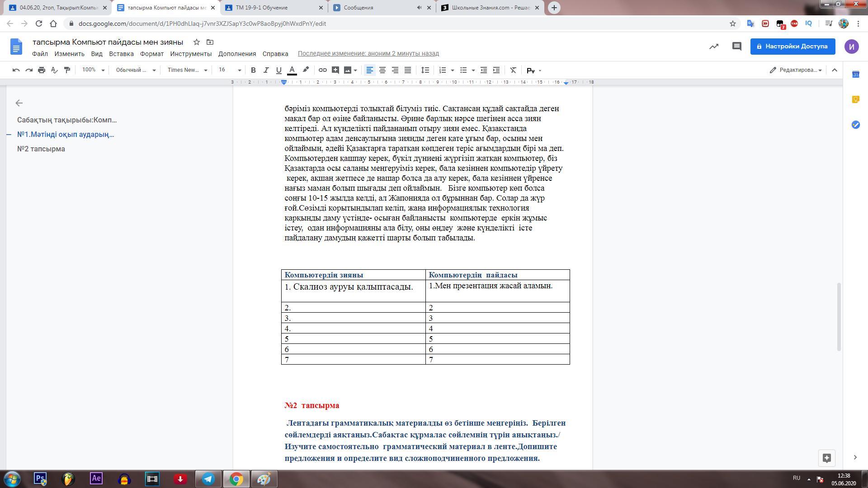Select the paint format tool
This screenshot has height=488, width=868.
tap(67, 70)
